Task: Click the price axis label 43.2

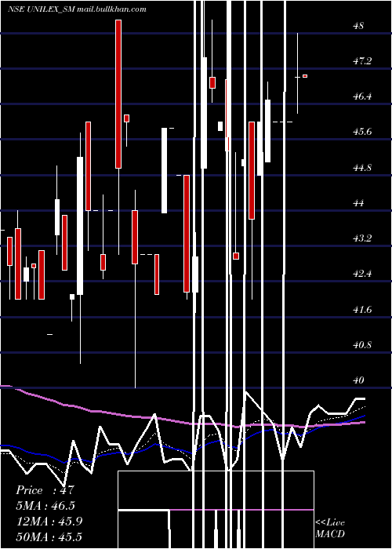Action: pos(362,238)
